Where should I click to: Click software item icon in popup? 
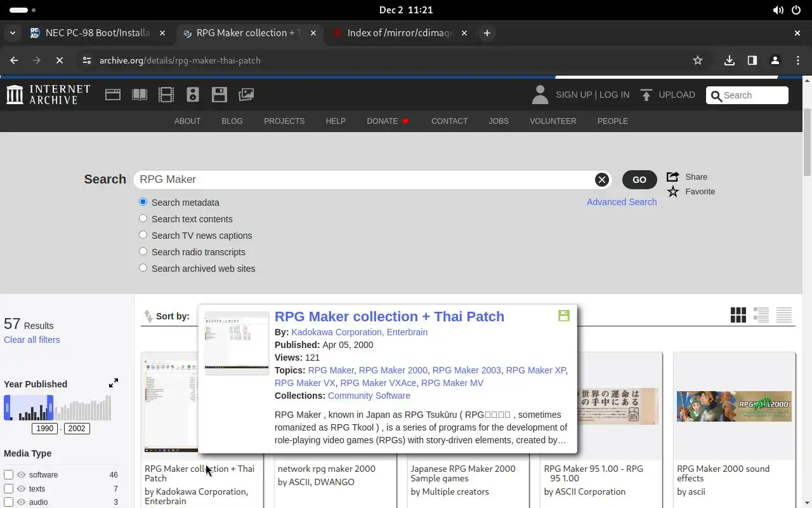[x=563, y=316]
